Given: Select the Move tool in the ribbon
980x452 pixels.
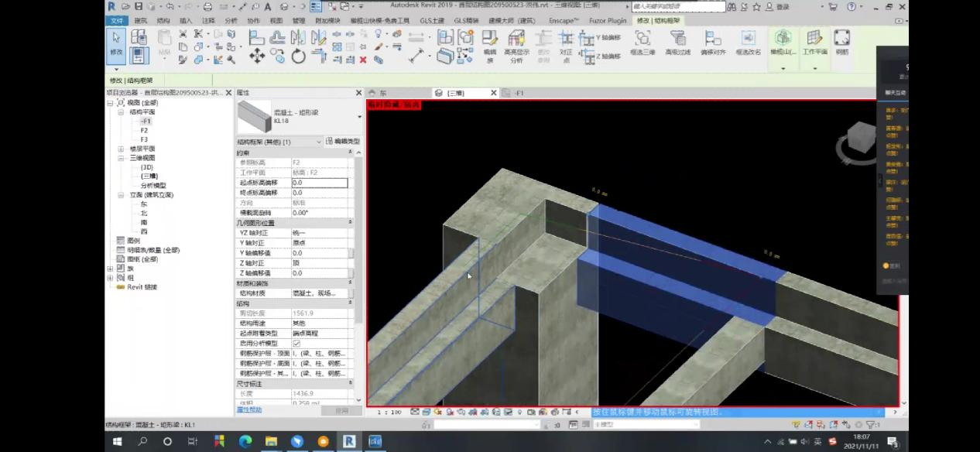Looking at the screenshot, I should (257, 56).
